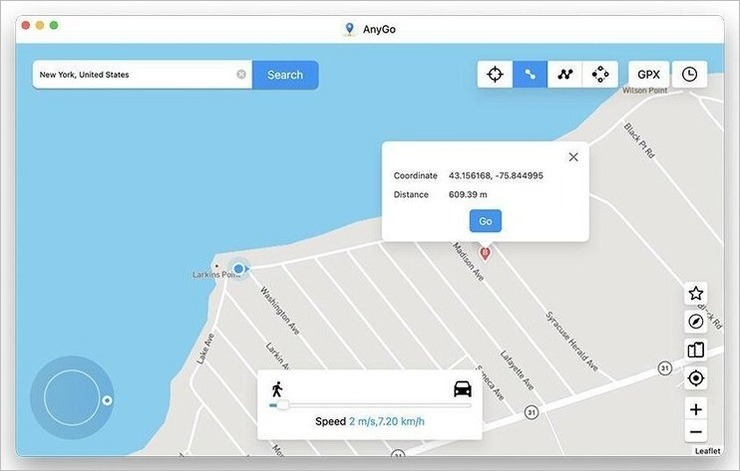Click the Syracuse Herald Ave street label
Screen dimensions: 740x471
tap(572, 341)
